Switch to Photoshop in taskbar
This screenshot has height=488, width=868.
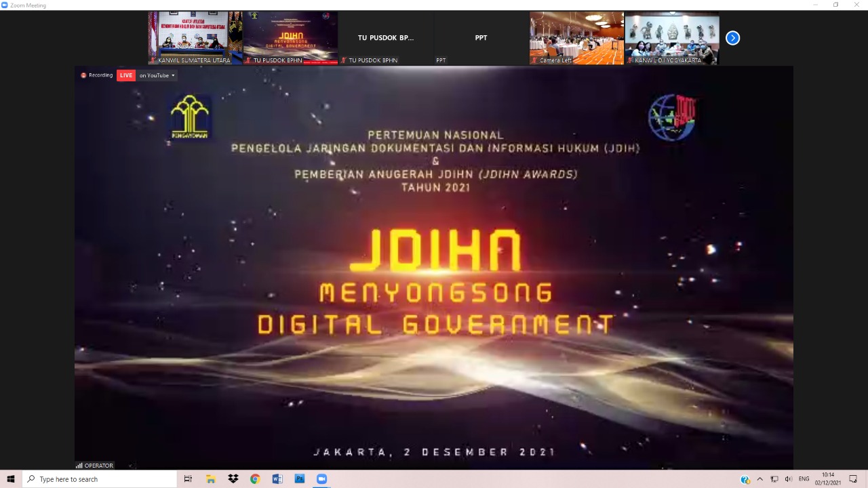[300, 479]
